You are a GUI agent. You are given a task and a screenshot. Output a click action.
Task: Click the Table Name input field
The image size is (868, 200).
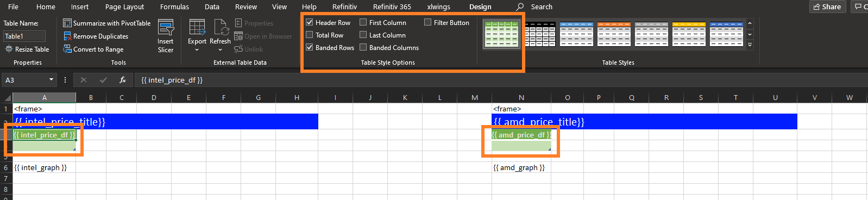24,36
